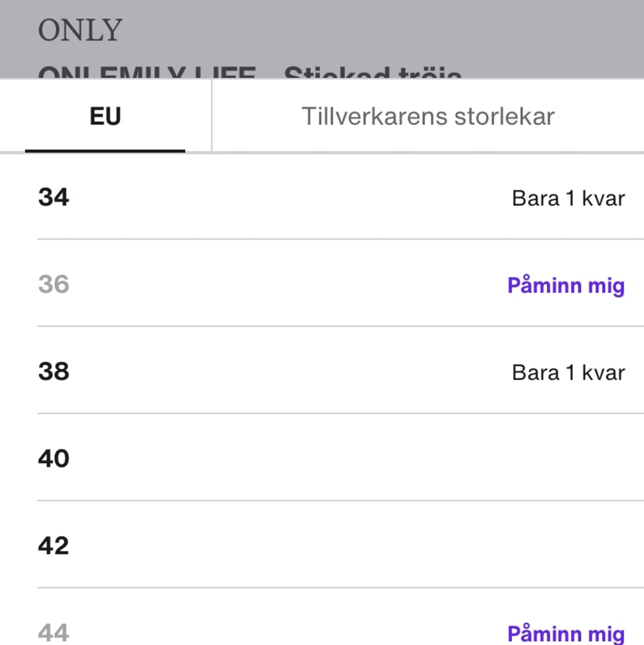Viewport: 644px width, 645px height.
Task: Select size 38
Action: point(54,372)
